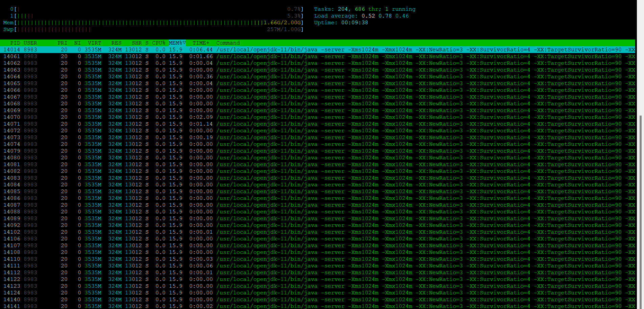Select process row with PID 14070
The image size is (644, 309).
tap(318, 117)
